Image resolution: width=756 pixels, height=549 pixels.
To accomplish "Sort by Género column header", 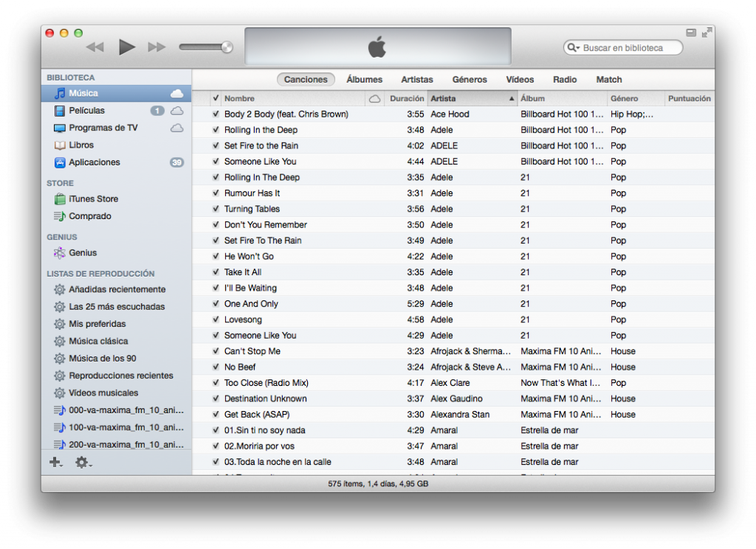I will (636, 99).
